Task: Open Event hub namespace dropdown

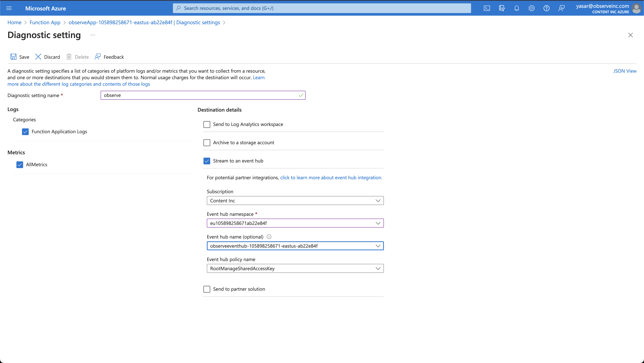Action: click(x=295, y=223)
